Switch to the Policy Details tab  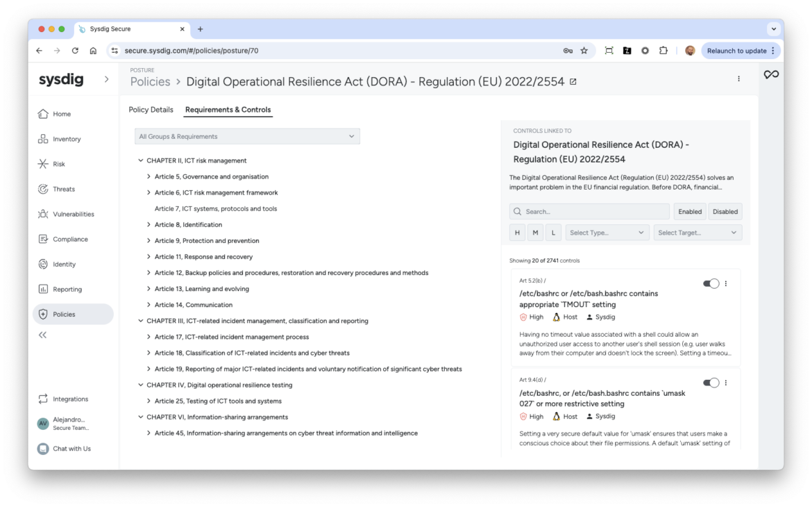point(151,110)
